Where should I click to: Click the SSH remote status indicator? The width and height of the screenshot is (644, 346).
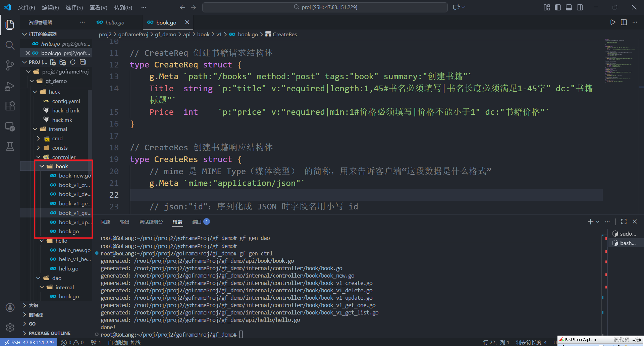tap(29, 342)
